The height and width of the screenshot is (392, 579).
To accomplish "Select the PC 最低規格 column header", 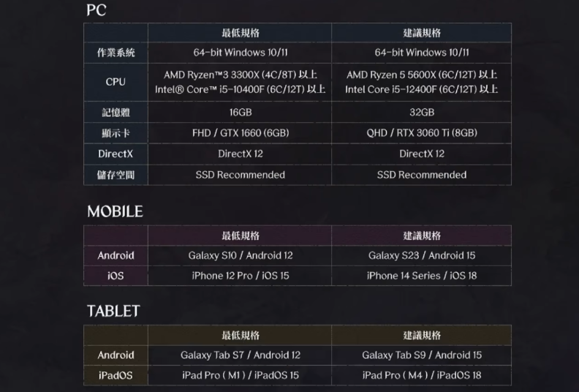I will click(240, 33).
